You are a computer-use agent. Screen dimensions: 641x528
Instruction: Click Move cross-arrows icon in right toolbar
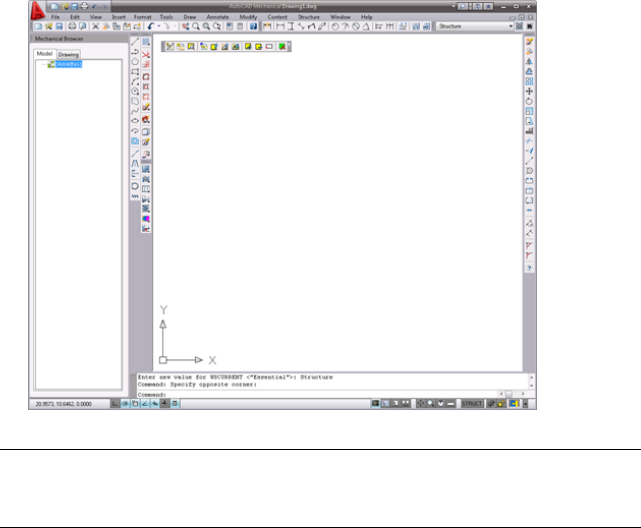coord(529,91)
